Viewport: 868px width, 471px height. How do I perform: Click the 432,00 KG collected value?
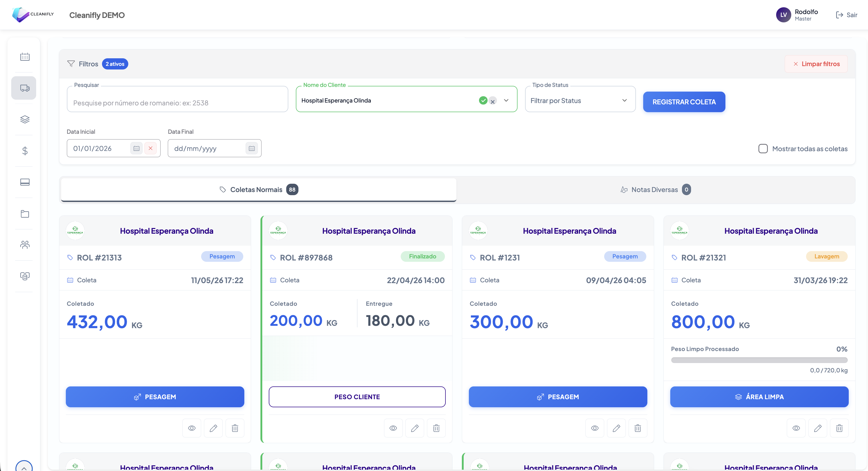click(x=104, y=321)
